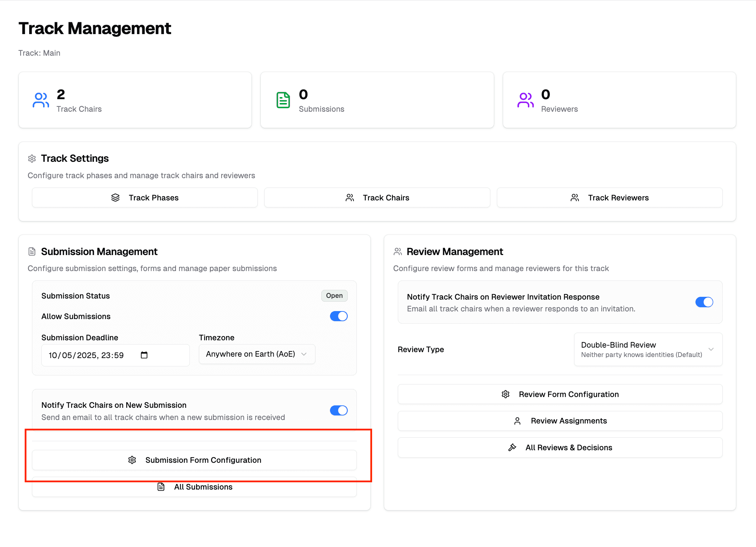756x547 pixels.
Task: Click the green Submissions document icon
Action: click(x=283, y=100)
